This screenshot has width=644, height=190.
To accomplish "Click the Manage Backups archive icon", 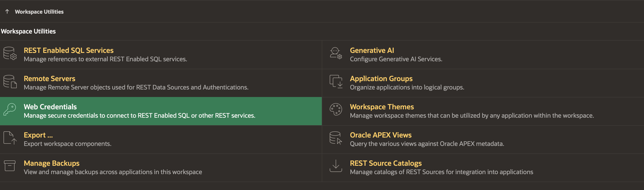I will [x=10, y=166].
